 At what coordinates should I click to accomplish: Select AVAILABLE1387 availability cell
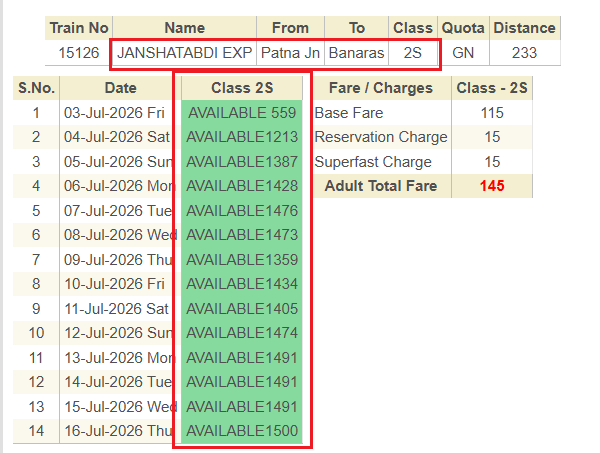point(242,161)
